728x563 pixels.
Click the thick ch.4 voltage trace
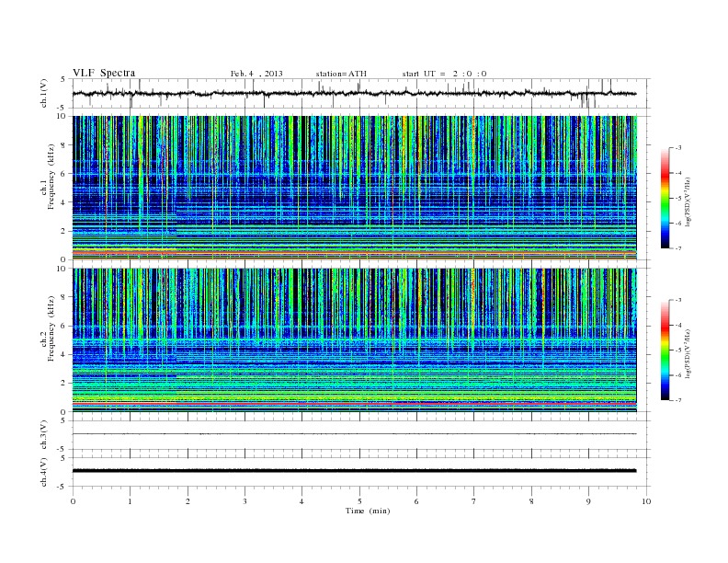[355, 471]
